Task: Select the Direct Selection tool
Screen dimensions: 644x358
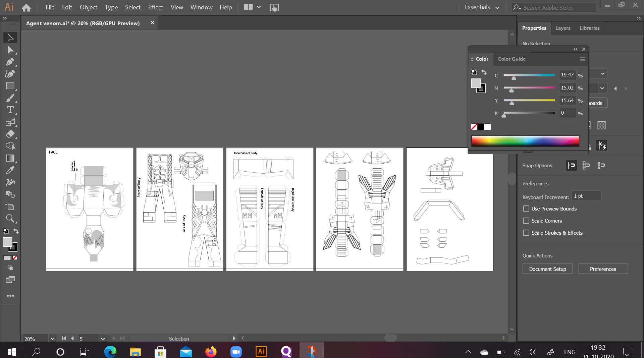Action: click(x=10, y=50)
